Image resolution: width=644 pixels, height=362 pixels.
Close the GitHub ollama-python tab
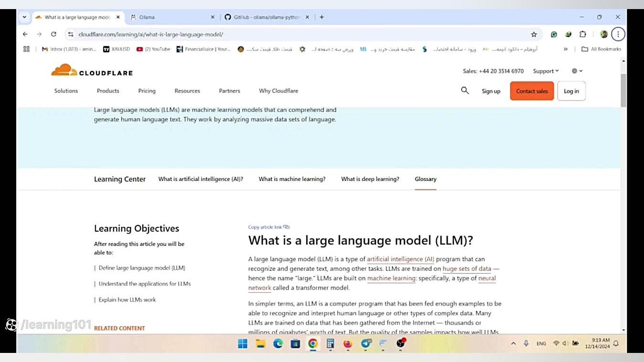click(307, 17)
